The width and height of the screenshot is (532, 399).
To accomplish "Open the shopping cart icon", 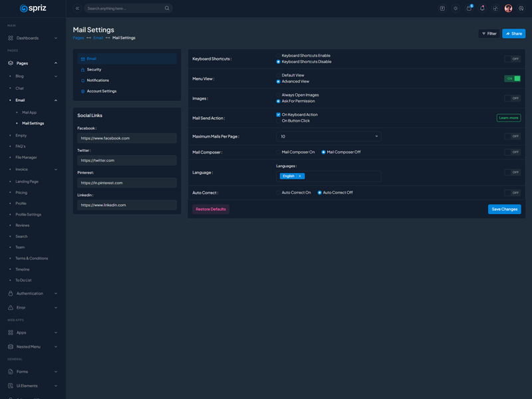I will pos(469,9).
